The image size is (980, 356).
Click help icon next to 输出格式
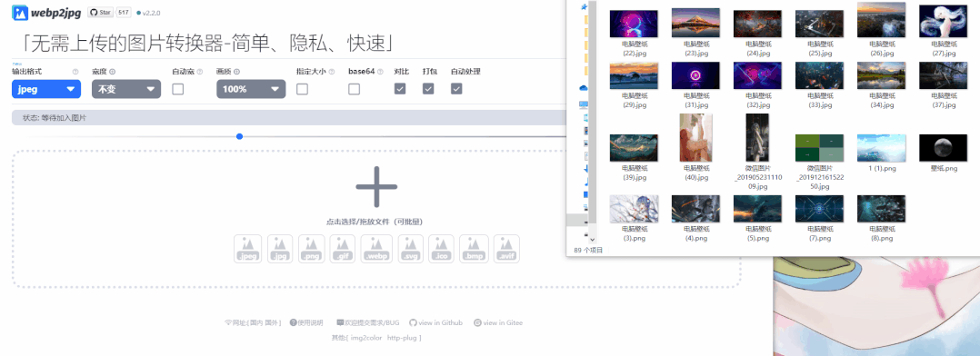[x=75, y=72]
